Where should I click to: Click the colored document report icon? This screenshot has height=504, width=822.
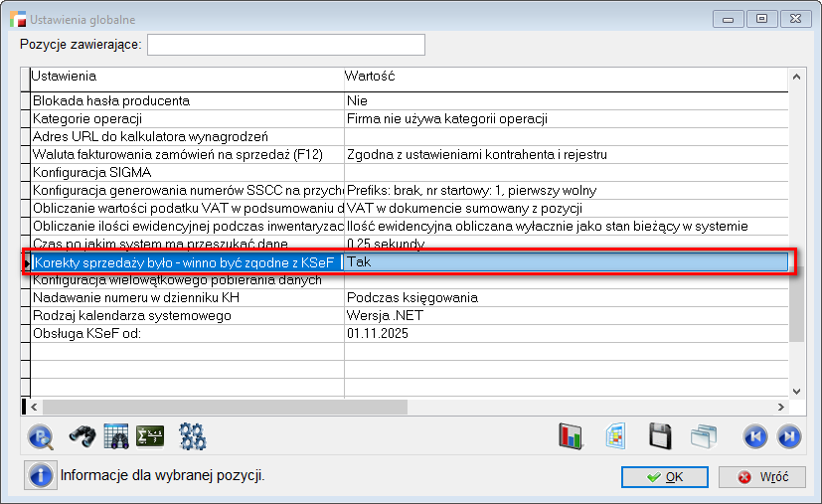click(x=615, y=435)
